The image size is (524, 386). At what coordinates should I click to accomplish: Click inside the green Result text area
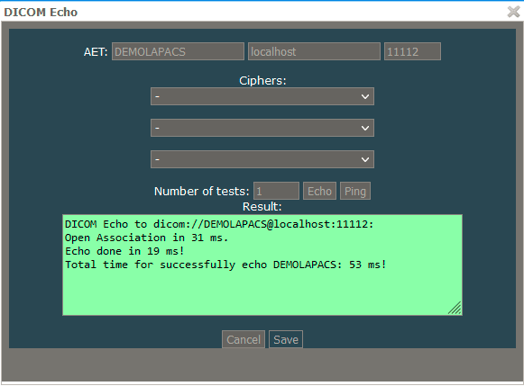click(x=262, y=265)
